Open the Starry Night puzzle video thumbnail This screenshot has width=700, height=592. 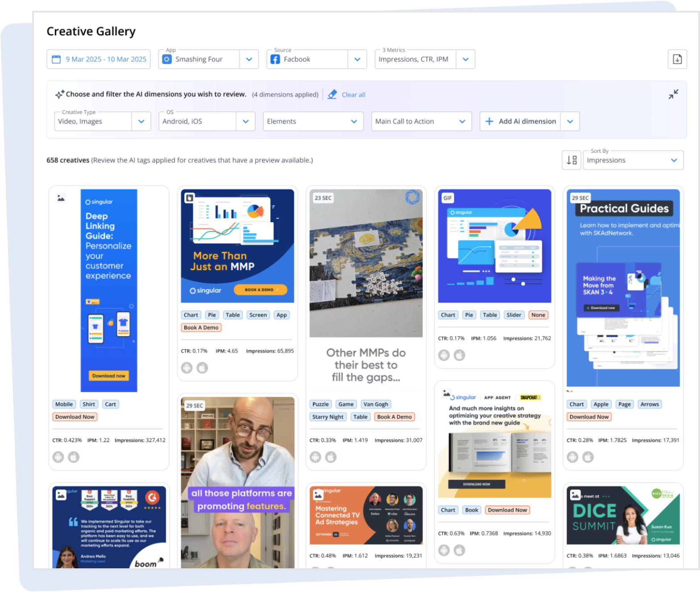coord(366,263)
